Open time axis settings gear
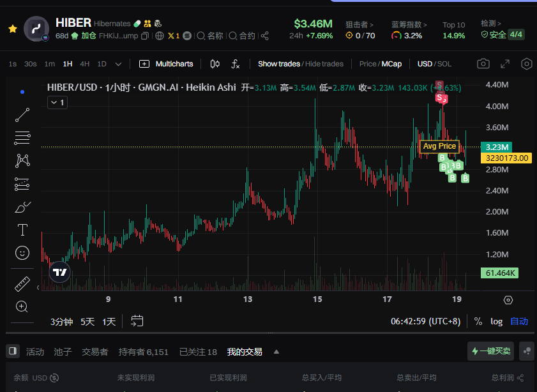 (x=508, y=300)
